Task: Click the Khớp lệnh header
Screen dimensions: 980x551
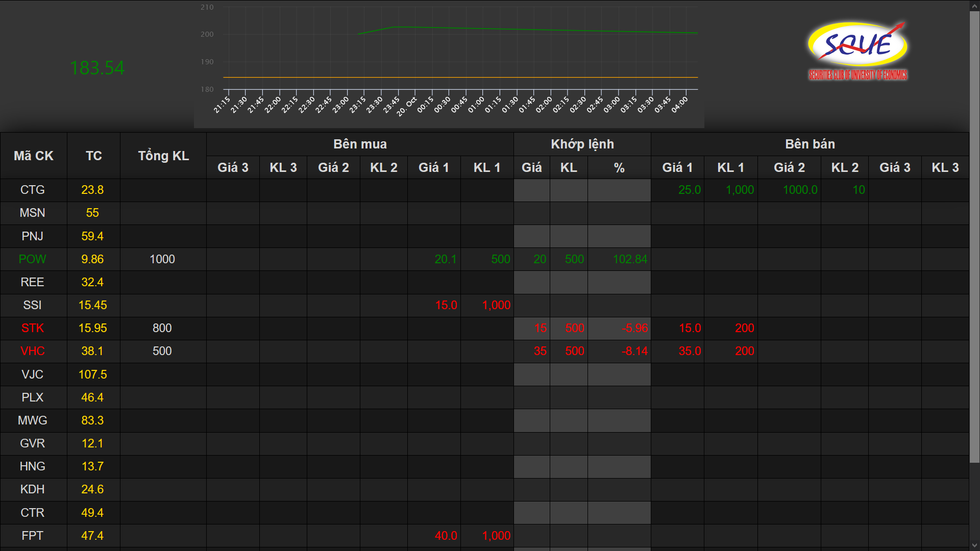Action: (582, 144)
